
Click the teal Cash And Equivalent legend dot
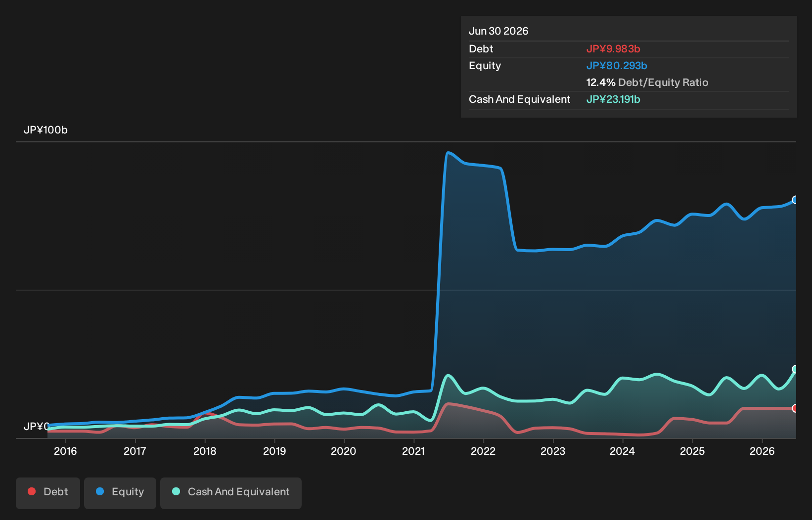click(x=176, y=491)
